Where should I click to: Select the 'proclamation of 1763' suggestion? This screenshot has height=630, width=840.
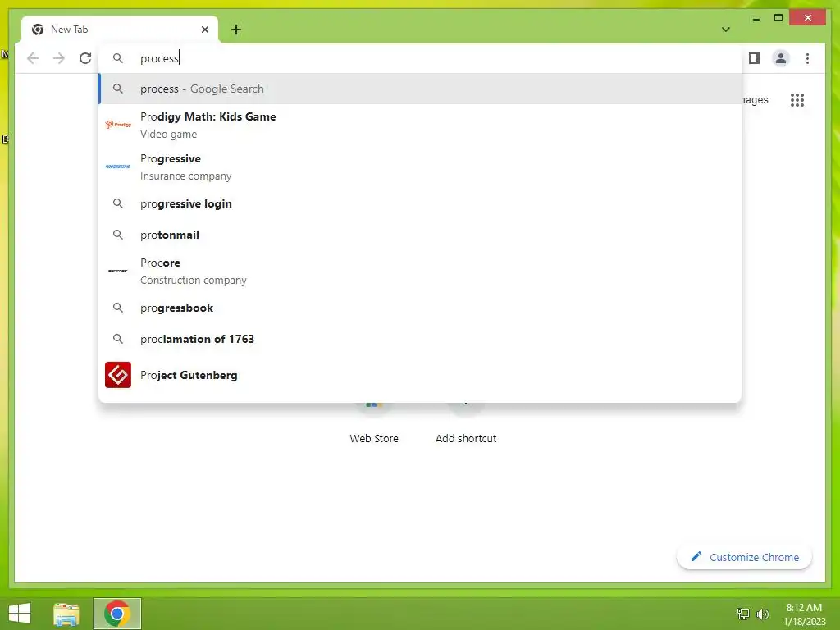pyautogui.click(x=421, y=339)
